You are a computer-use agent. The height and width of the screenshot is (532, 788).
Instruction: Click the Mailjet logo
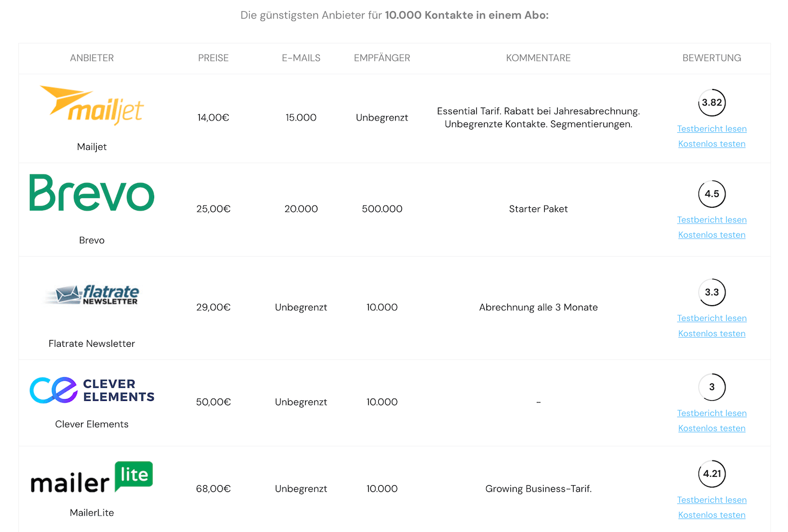(x=92, y=105)
